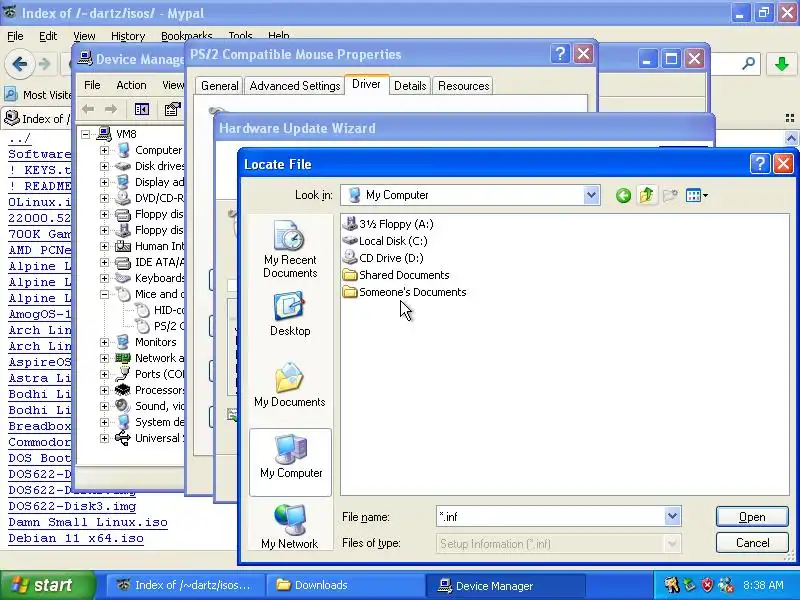Switch to Index of /~dartz/isos taskbar button
800x600 pixels.
(x=185, y=585)
